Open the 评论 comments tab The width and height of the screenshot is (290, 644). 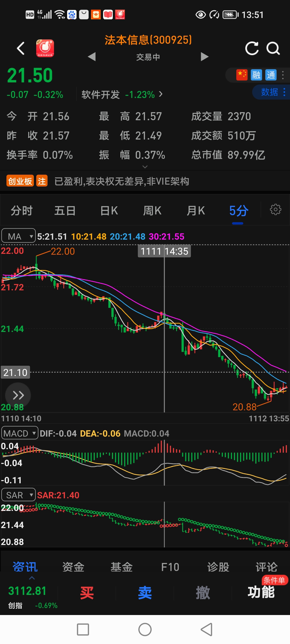[266, 567]
